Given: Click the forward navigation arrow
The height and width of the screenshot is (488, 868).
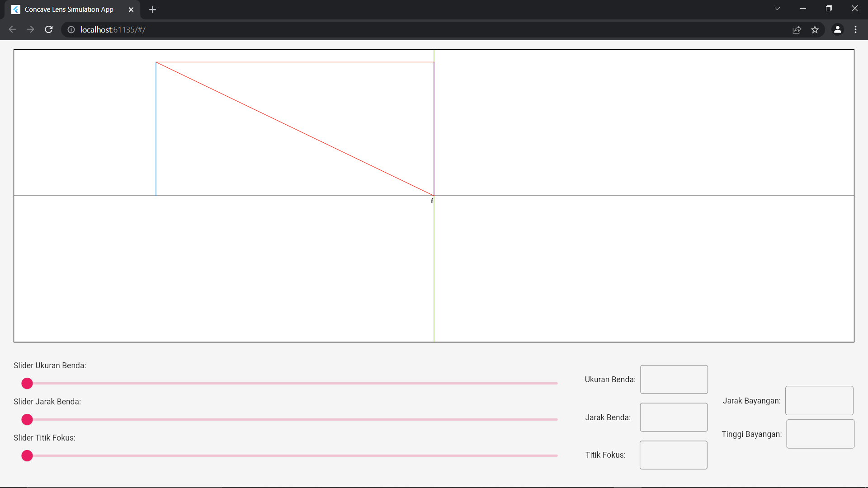Looking at the screenshot, I should coord(30,29).
